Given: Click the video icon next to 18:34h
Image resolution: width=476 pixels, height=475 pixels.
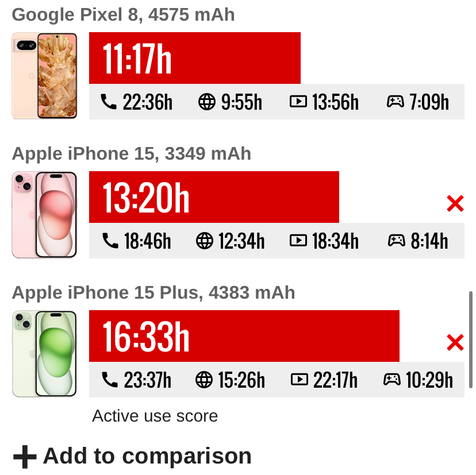Looking at the screenshot, I should pyautogui.click(x=298, y=241).
